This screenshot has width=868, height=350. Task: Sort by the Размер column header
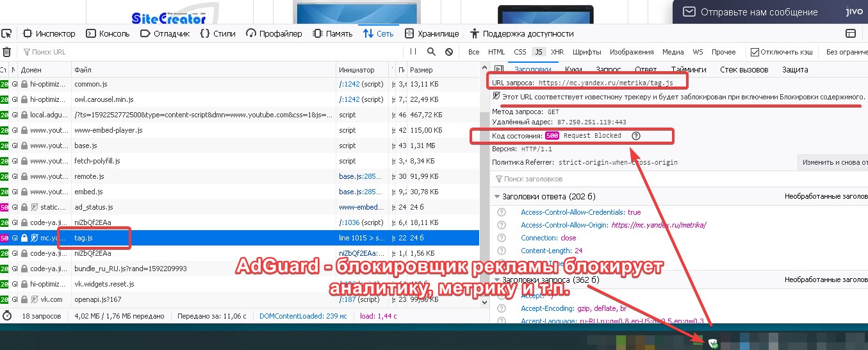pos(443,70)
